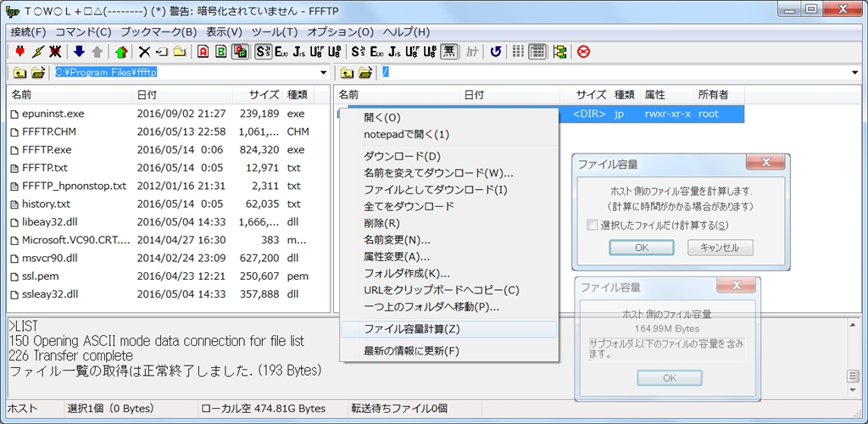Screen dimensions: 868x424
Task: Open the ブックマーク(B) menu
Action: coord(159,32)
